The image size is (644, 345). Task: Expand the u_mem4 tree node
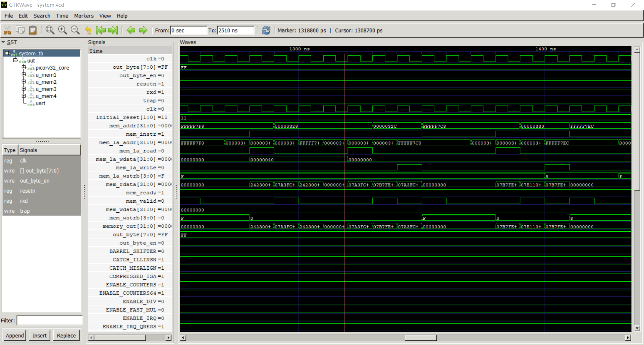tap(23, 96)
